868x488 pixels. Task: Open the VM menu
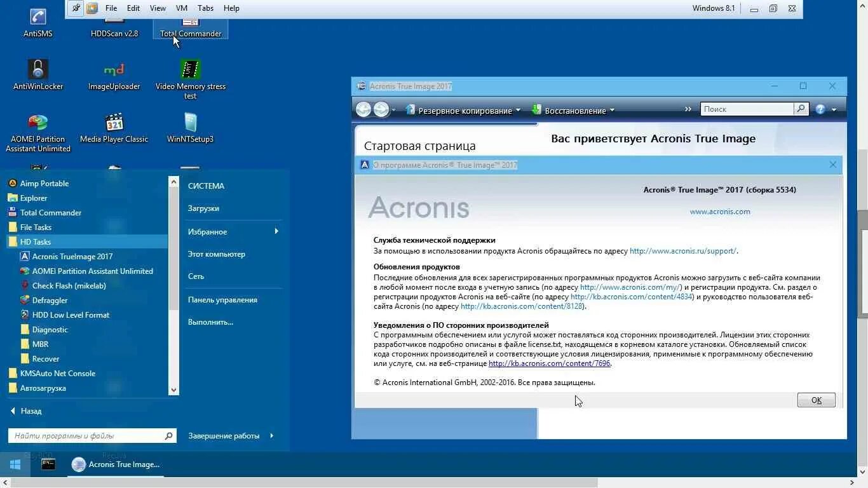coord(182,8)
